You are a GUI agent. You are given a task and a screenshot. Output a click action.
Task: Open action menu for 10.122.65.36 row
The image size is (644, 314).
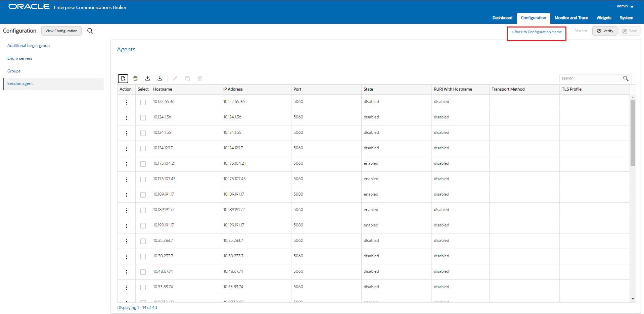point(127,102)
